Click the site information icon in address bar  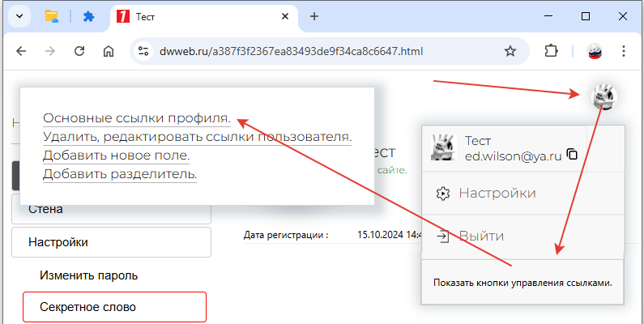click(143, 51)
